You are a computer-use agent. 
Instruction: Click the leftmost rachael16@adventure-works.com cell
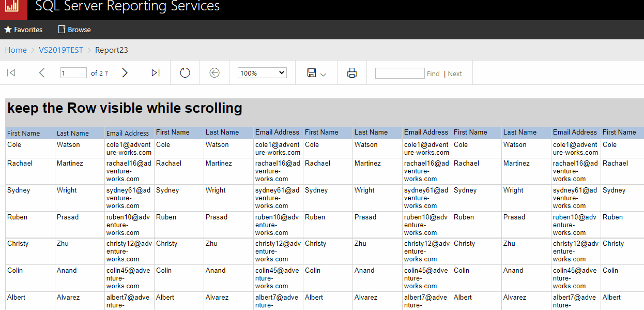(129, 171)
